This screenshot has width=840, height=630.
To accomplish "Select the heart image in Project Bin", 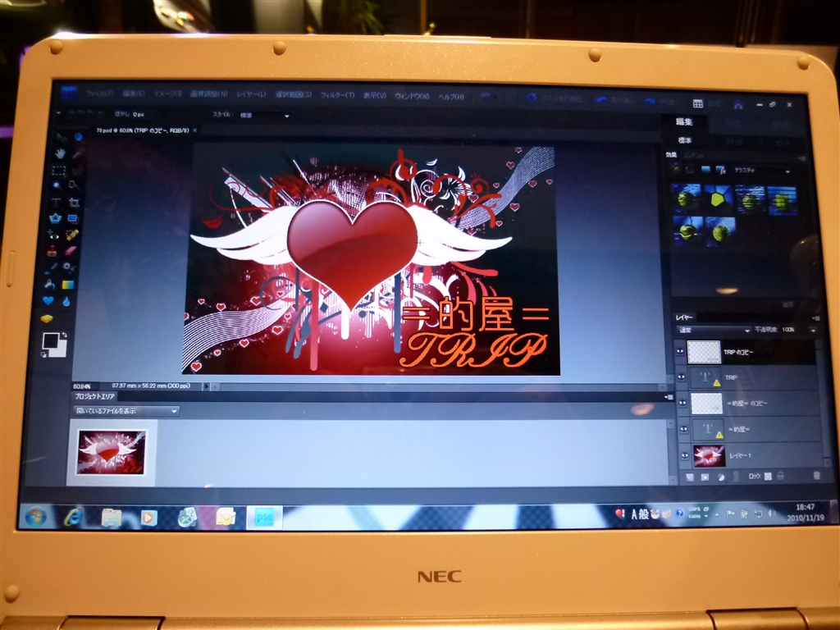I will [111, 452].
